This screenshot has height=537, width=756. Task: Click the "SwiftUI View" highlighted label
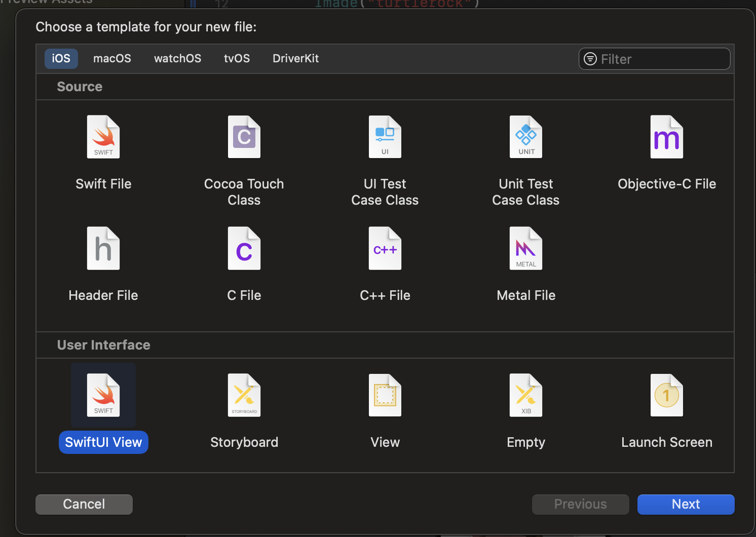click(103, 442)
